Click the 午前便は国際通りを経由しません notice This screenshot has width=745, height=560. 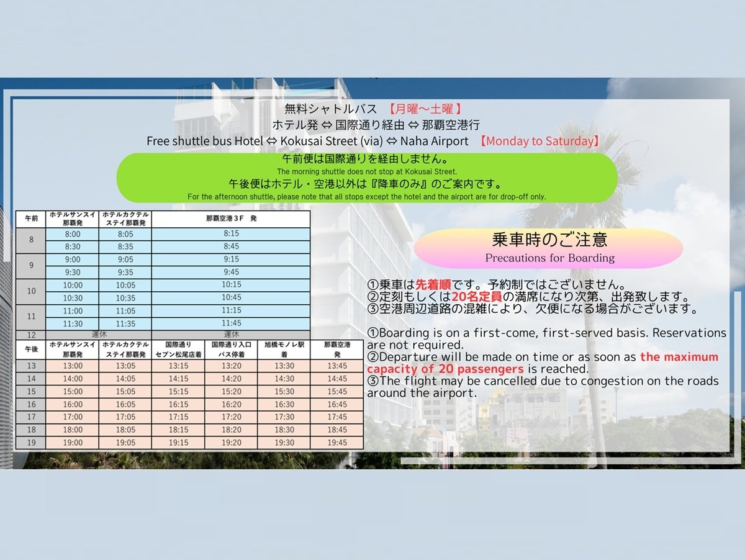point(366,159)
